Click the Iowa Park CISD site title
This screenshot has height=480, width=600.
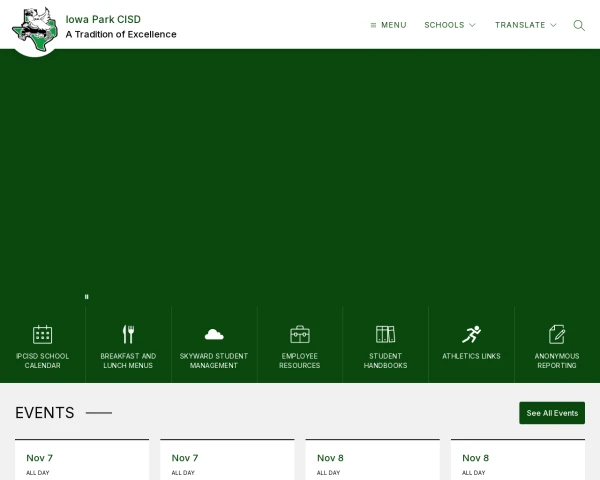103,19
